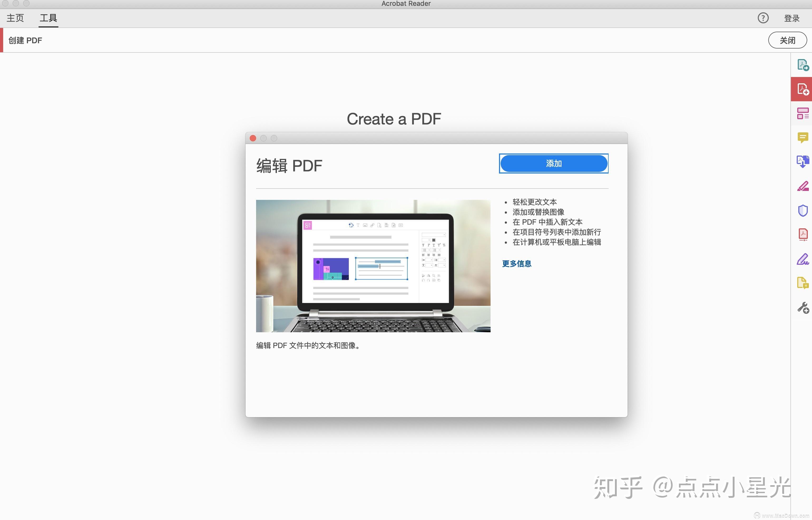Close the 编辑 PDF dialog window
This screenshot has height=520, width=812.
(x=253, y=138)
